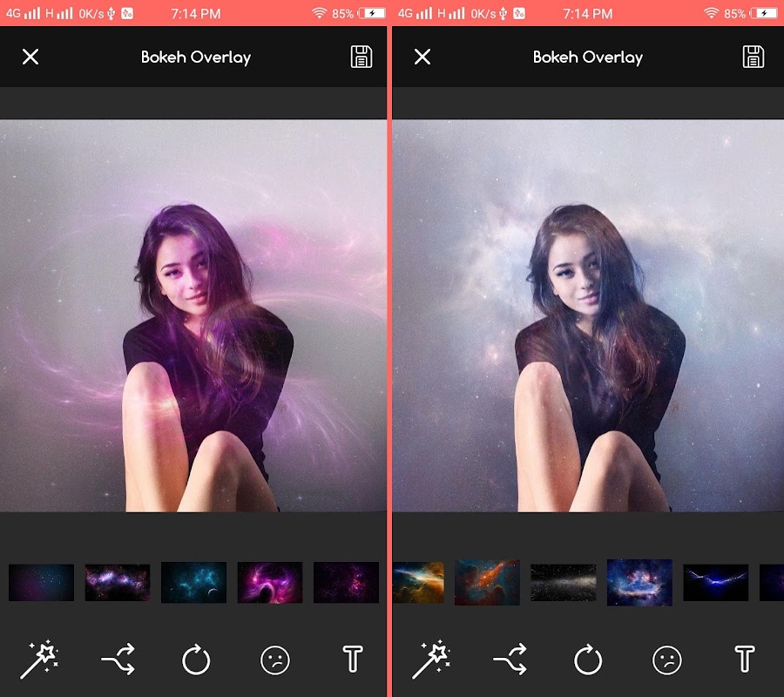Choose the orange-red nebula overlay thumbnail
Screen dimensions: 784x697
click(x=487, y=583)
